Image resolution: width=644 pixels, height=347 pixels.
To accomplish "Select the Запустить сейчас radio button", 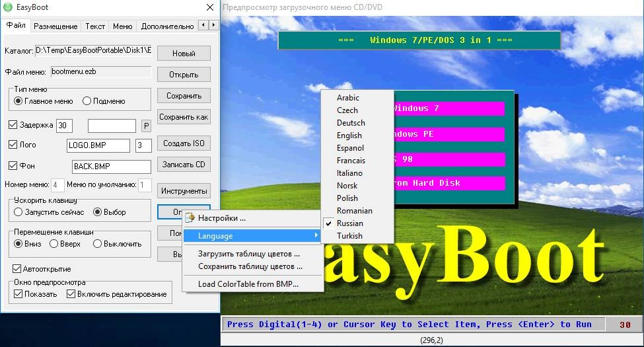I will point(49,212).
